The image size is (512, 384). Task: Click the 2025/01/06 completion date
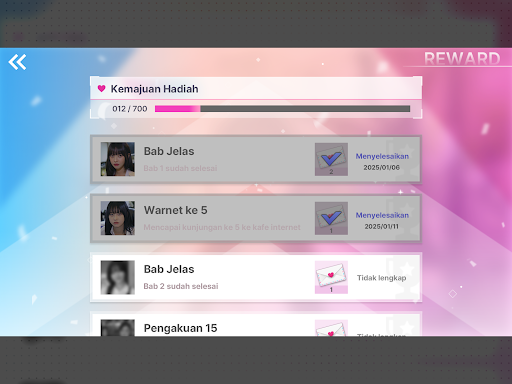(x=381, y=167)
